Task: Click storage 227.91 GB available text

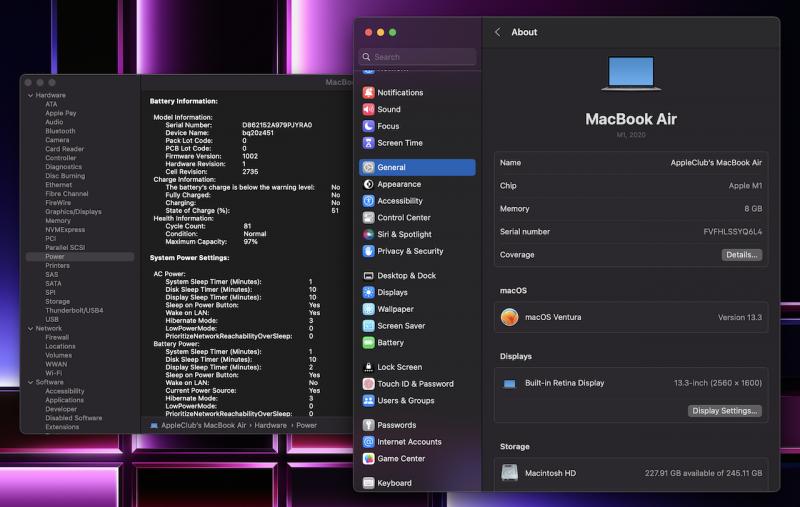Action: [703, 473]
